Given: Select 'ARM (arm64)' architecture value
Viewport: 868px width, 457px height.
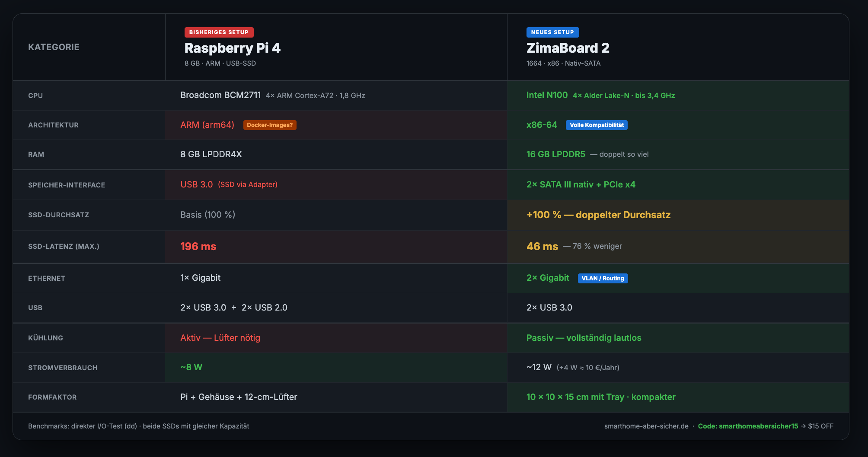Looking at the screenshot, I should [x=207, y=125].
